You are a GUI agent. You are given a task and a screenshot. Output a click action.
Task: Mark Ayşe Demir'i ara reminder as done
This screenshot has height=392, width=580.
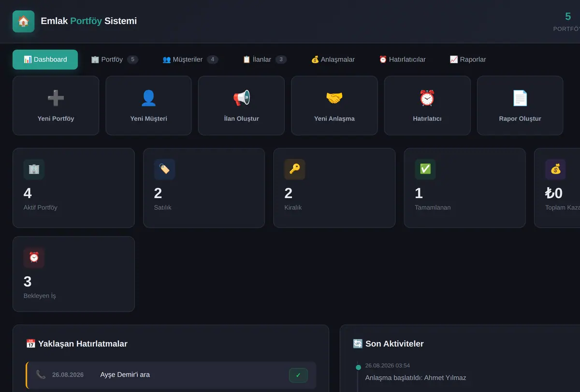coord(298,375)
